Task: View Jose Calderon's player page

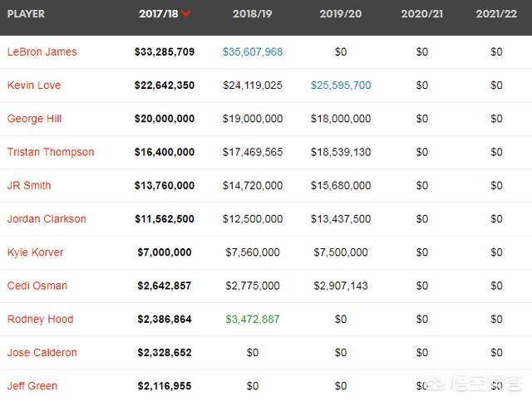Action: click(42, 353)
